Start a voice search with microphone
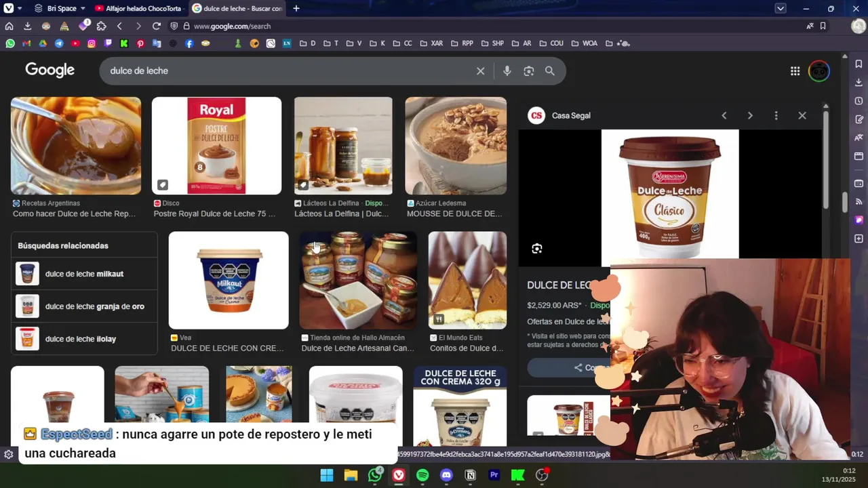This screenshot has height=488, width=868. (507, 70)
